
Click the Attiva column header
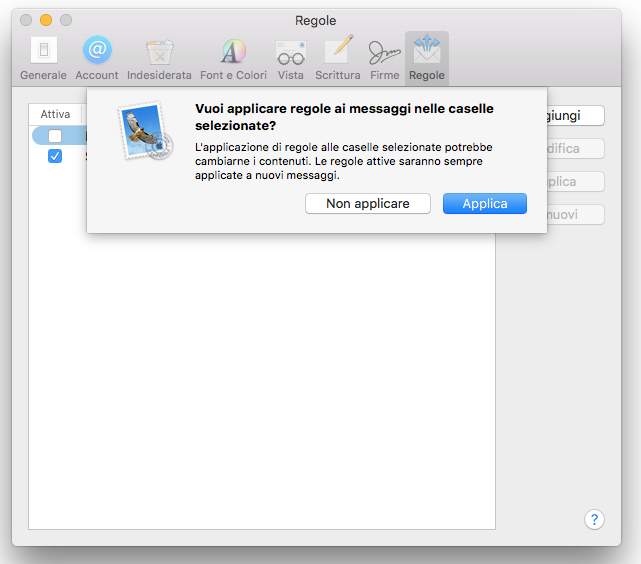click(55, 114)
